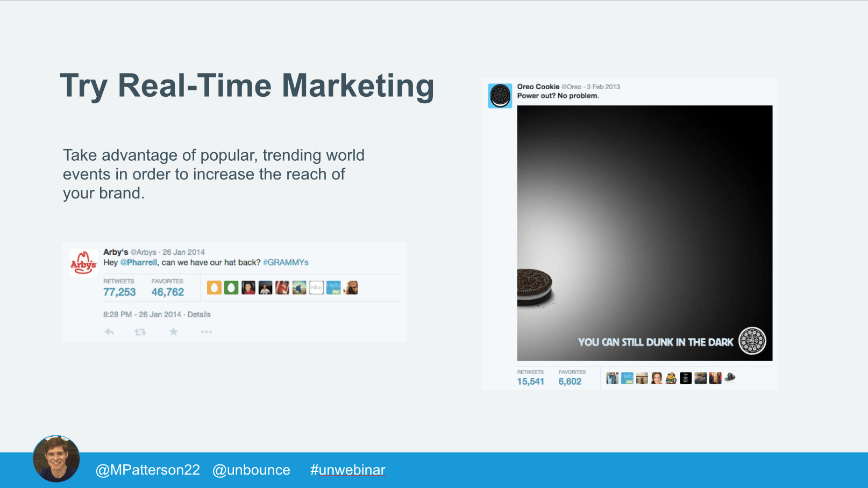Click the 15,541 retweets count
This screenshot has width=868, height=488.
point(531,382)
